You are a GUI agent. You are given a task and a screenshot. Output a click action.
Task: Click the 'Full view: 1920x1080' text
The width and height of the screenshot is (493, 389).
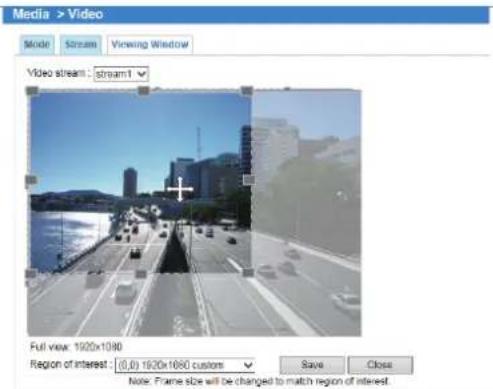pyautogui.click(x=76, y=347)
